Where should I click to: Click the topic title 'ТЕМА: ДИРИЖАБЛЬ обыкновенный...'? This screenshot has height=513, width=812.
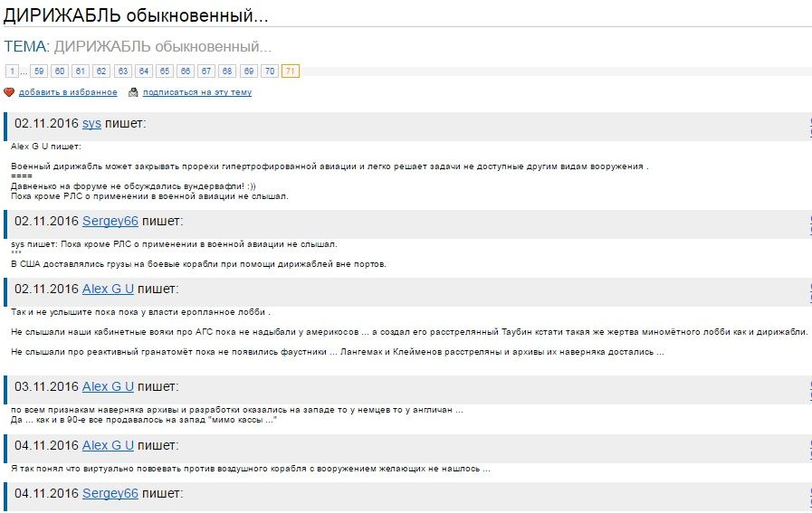pyautogui.click(x=138, y=46)
